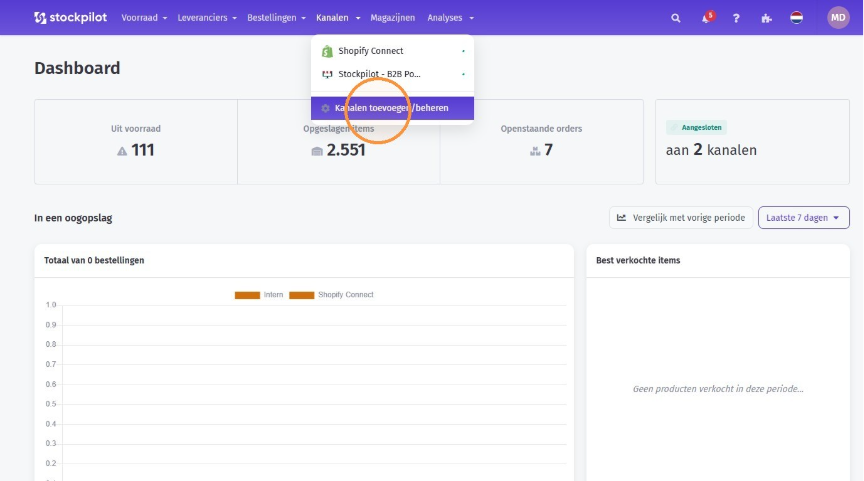
Task: Click Best verkochte items title
Action: (638, 260)
